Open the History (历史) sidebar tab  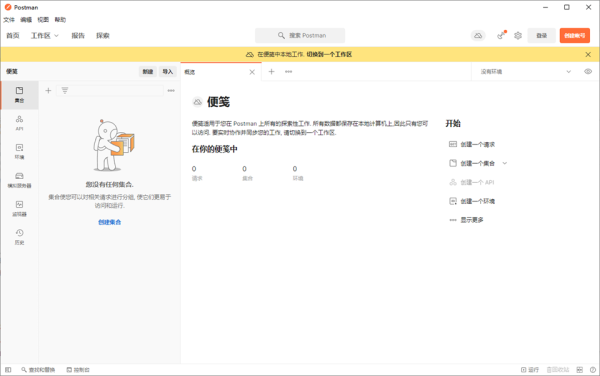click(x=19, y=237)
